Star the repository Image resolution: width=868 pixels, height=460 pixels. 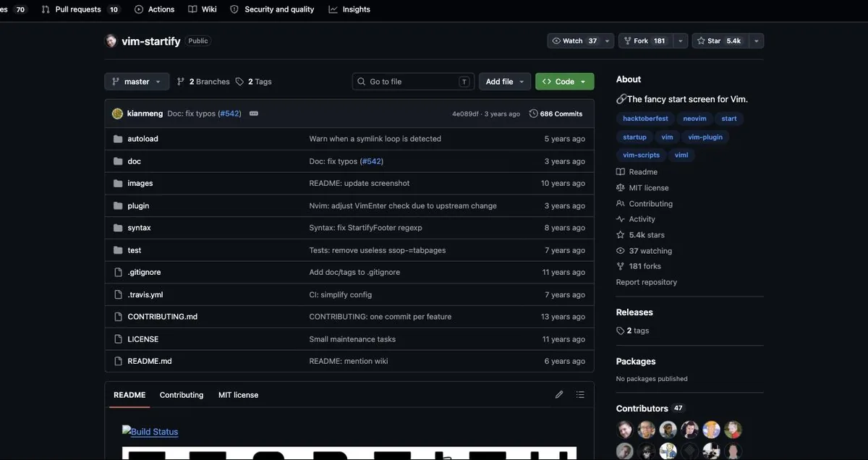[x=720, y=41]
